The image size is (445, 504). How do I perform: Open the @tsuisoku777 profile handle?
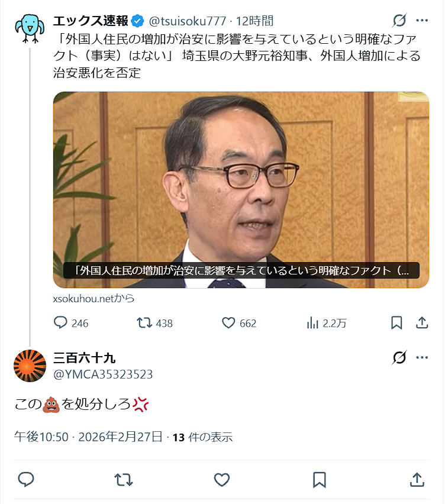[x=188, y=21]
